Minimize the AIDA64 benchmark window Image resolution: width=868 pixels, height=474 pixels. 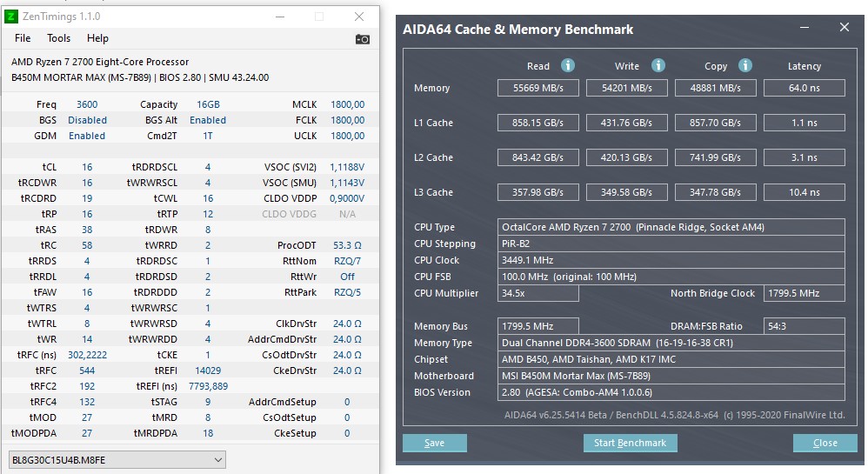[x=805, y=27]
